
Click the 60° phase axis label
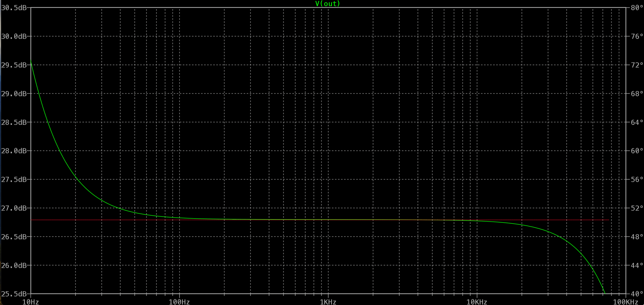pos(637,151)
